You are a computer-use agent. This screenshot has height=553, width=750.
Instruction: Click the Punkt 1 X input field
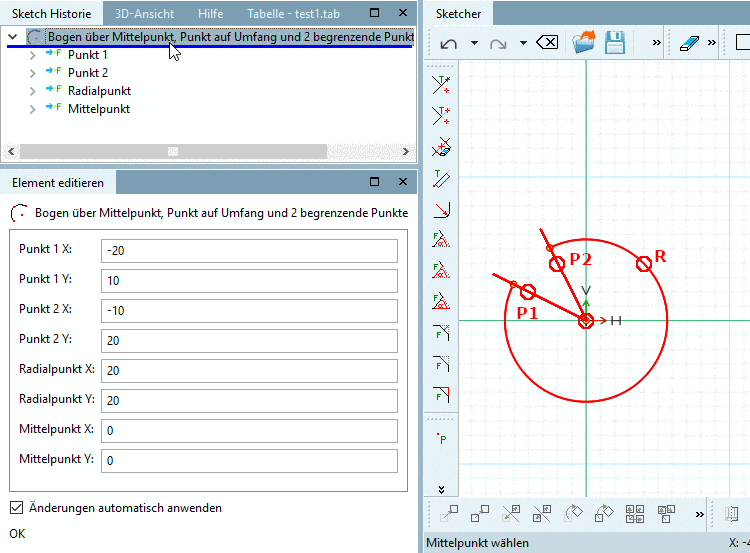(x=249, y=251)
